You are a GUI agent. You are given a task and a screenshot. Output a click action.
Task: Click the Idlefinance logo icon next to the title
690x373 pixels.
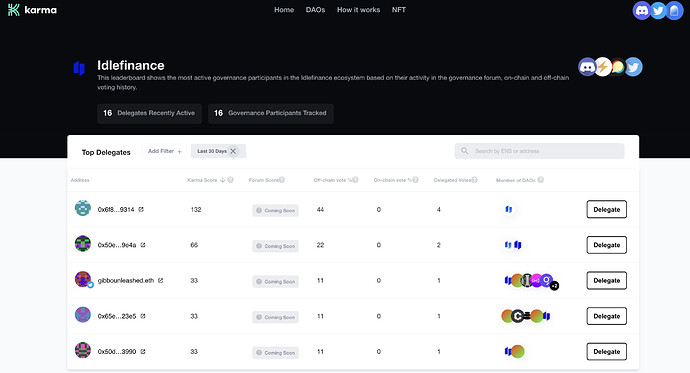tap(79, 68)
